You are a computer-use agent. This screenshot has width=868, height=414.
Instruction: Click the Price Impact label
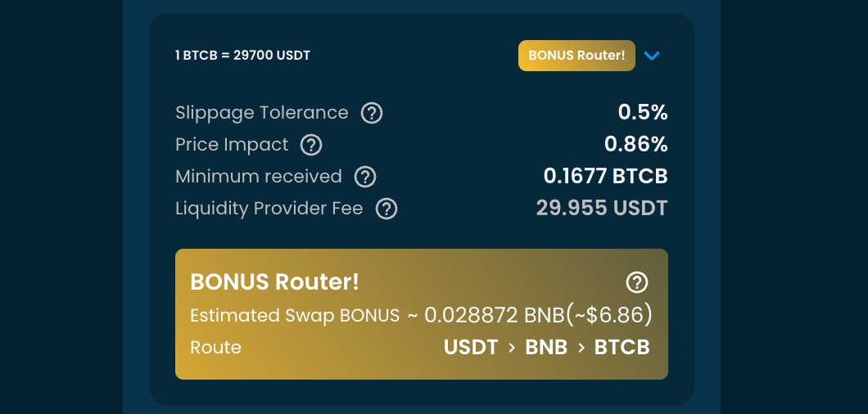[232, 145]
